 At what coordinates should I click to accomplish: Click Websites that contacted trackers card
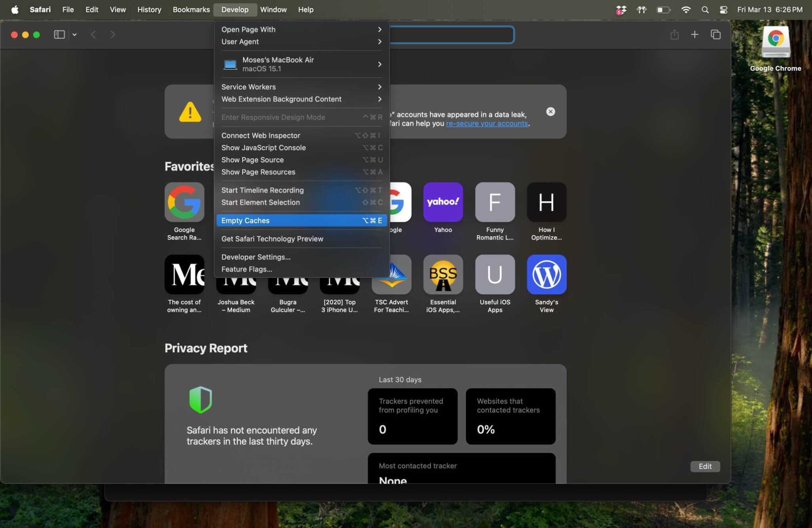[510, 416]
